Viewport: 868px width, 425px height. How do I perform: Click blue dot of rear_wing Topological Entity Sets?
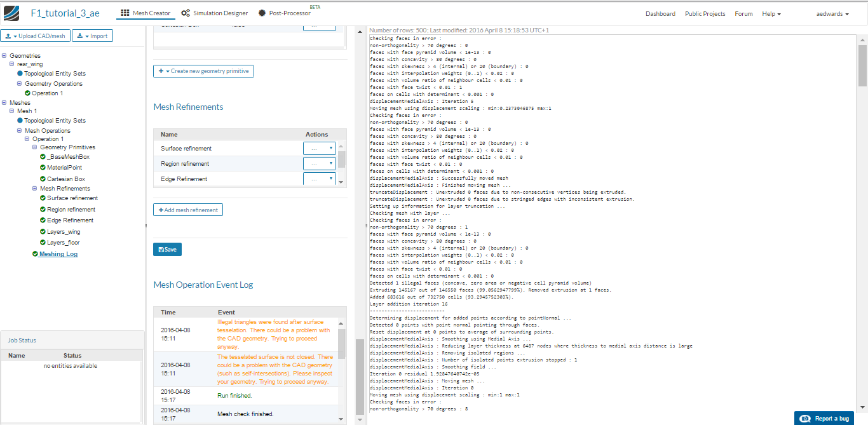20,74
